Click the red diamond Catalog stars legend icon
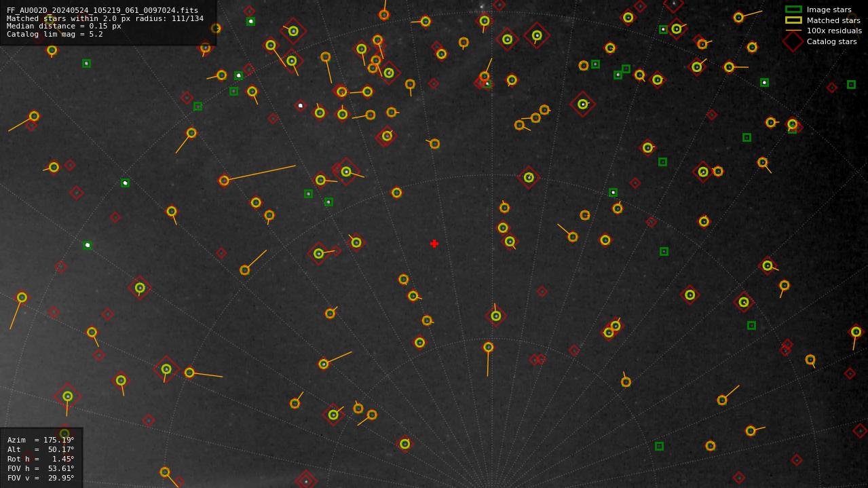 (793, 41)
